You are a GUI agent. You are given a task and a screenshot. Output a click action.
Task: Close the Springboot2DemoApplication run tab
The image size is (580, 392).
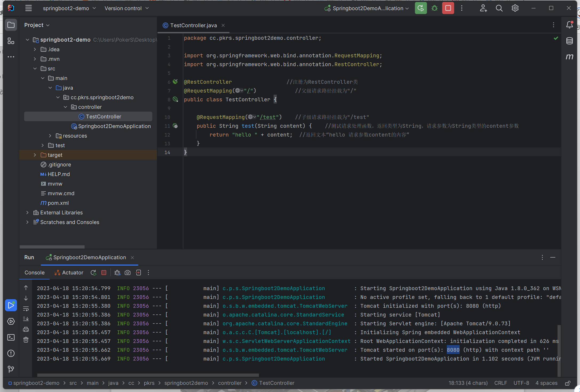point(132,257)
